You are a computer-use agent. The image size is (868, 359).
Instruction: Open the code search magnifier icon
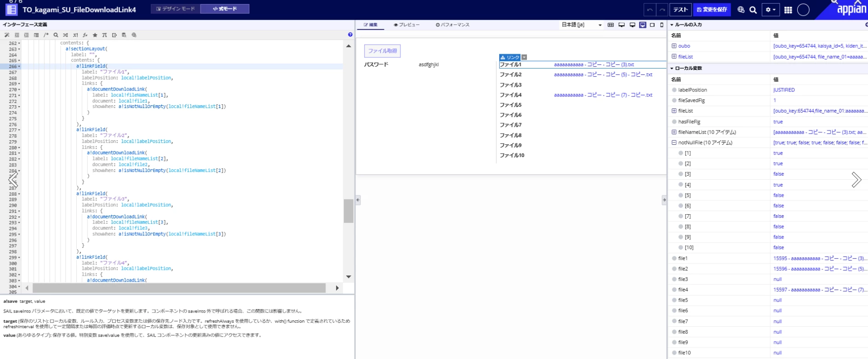point(56,35)
